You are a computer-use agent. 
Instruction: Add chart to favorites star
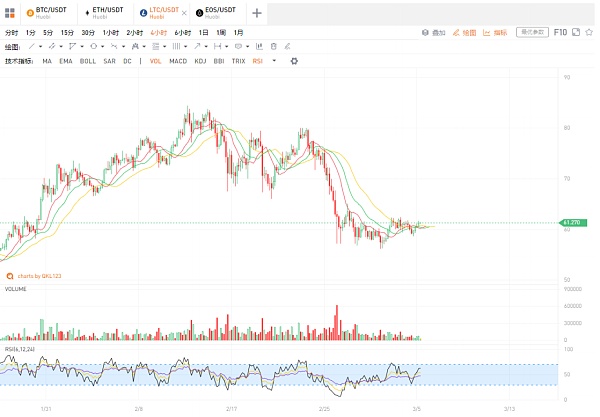589,32
